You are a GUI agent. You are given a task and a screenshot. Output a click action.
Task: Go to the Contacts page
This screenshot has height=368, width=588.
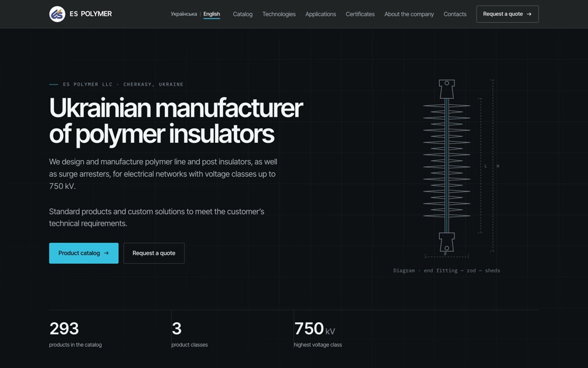(455, 14)
